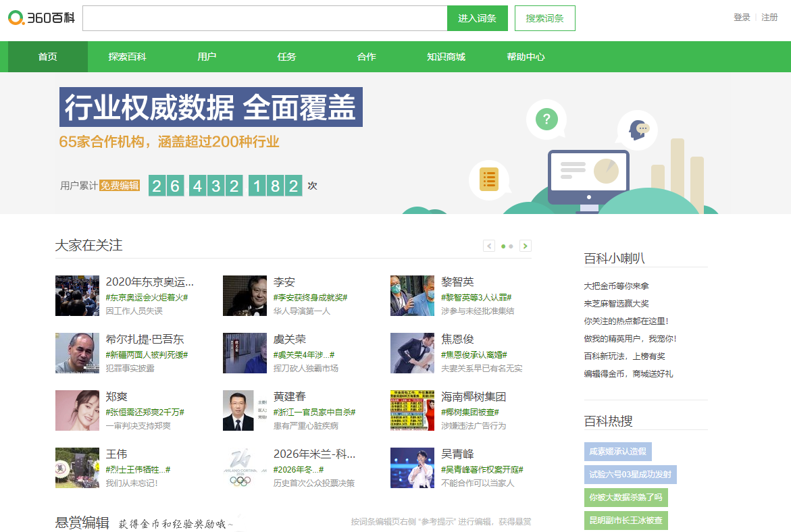
Task: Go to next page of 大家在关注
Action: tap(526, 246)
